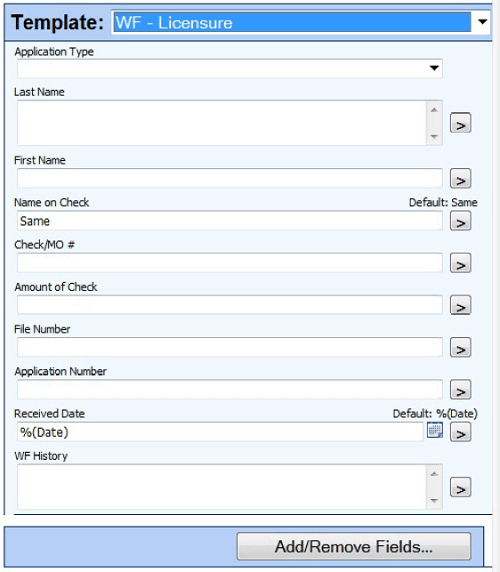This screenshot has height=572, width=500.
Task: Open the Application Type dropdown
Action: 434,68
